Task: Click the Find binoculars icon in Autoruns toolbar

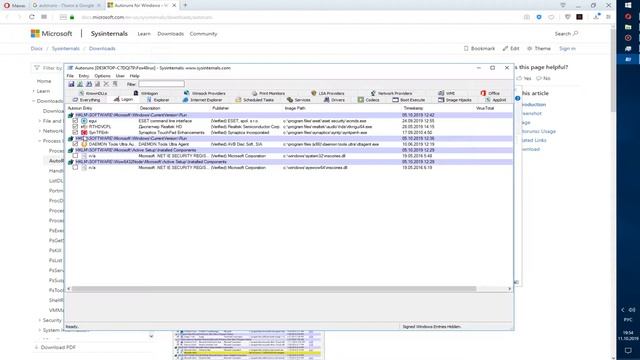Action: 89,84
